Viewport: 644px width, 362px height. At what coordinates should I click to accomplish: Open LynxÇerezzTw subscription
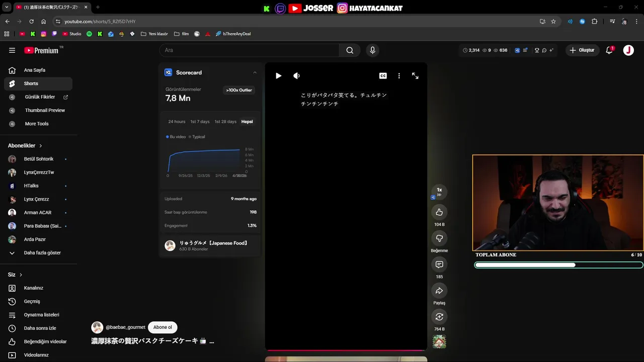coord(39,172)
